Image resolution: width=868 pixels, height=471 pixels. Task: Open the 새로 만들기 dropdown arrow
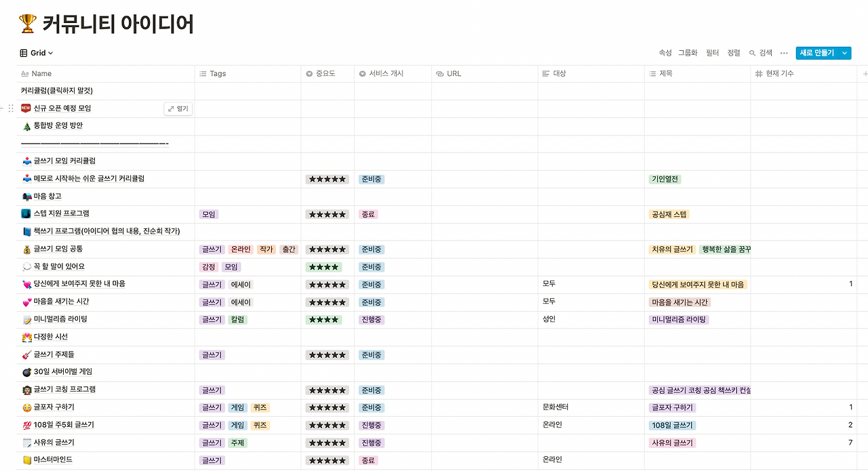coord(844,53)
